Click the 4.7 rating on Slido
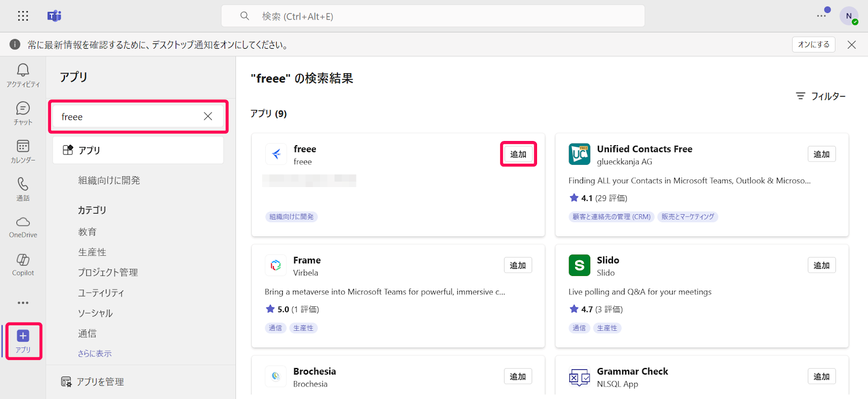 pos(596,310)
